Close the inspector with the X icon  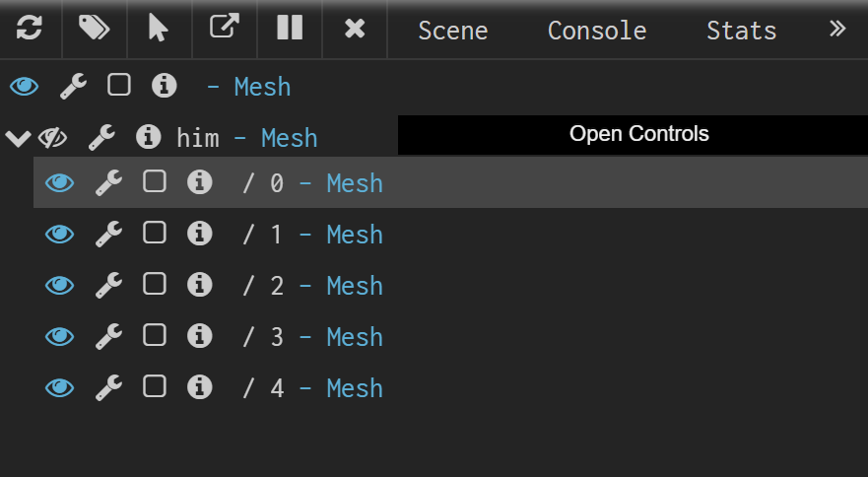pyautogui.click(x=355, y=29)
